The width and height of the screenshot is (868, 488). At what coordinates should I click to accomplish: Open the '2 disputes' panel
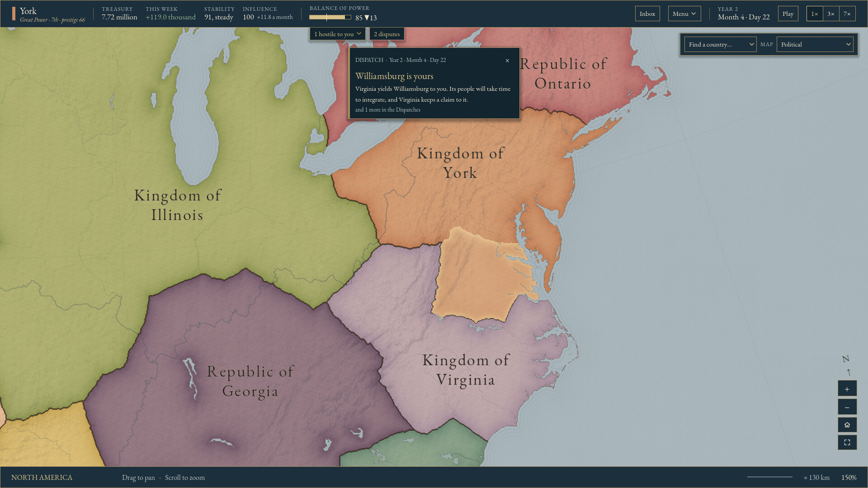coord(387,34)
